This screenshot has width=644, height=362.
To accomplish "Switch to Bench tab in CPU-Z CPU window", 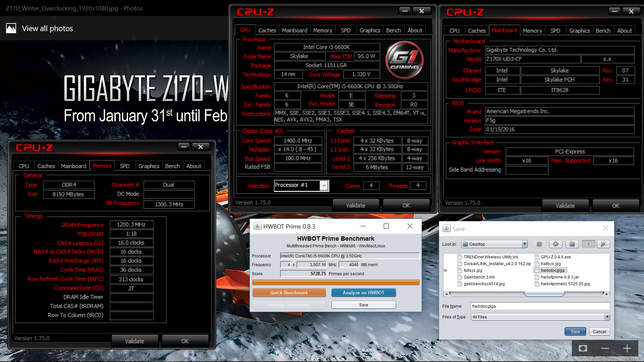I will (x=393, y=30).
